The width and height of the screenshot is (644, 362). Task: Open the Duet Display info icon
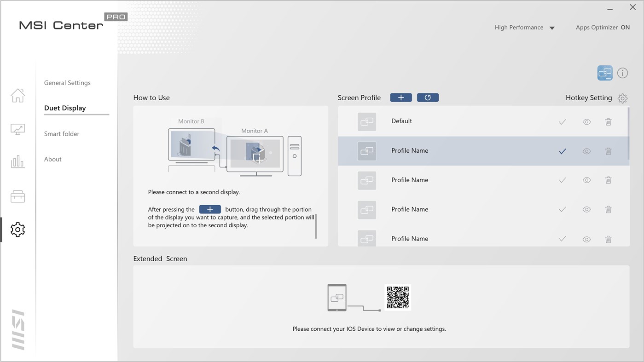point(622,73)
